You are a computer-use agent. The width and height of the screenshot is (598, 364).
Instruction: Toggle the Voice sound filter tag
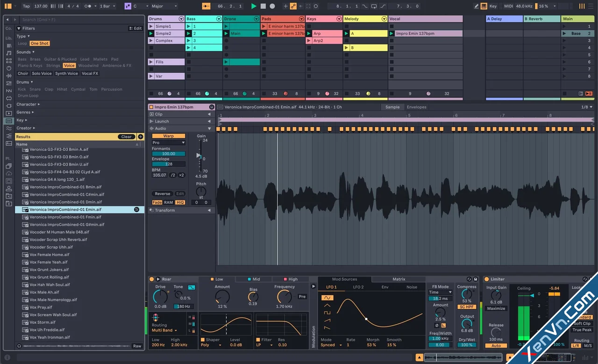click(x=69, y=65)
